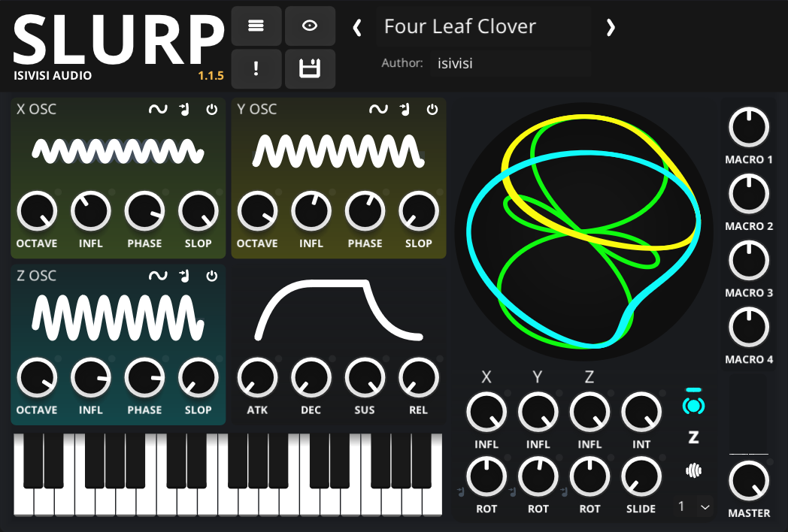Image resolution: width=788 pixels, height=532 pixels.
Task: Open the voice count dropdown
Action: tap(694, 506)
